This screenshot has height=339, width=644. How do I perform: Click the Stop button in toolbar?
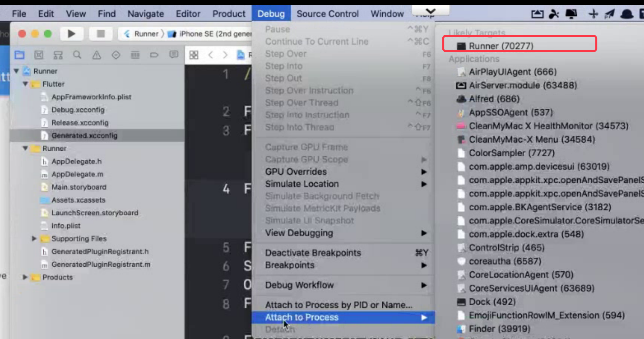(100, 34)
